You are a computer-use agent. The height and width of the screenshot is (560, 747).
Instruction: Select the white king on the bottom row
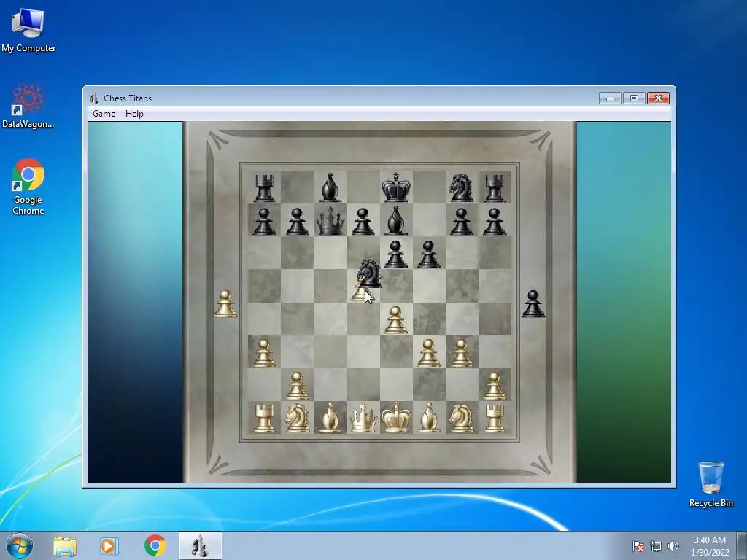click(396, 418)
